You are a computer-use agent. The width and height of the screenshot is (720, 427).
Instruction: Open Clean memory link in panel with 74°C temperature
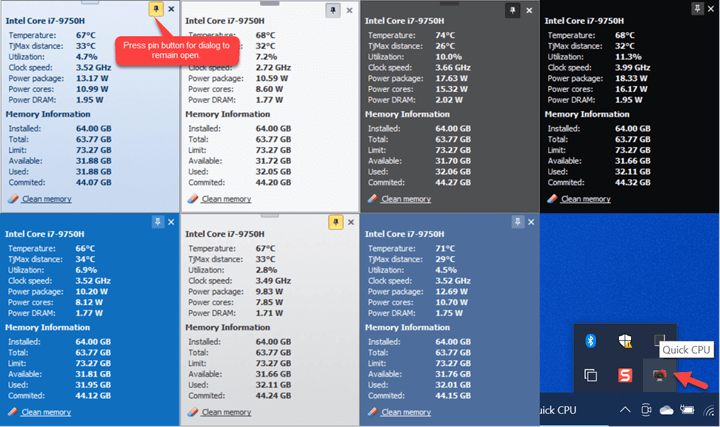406,199
